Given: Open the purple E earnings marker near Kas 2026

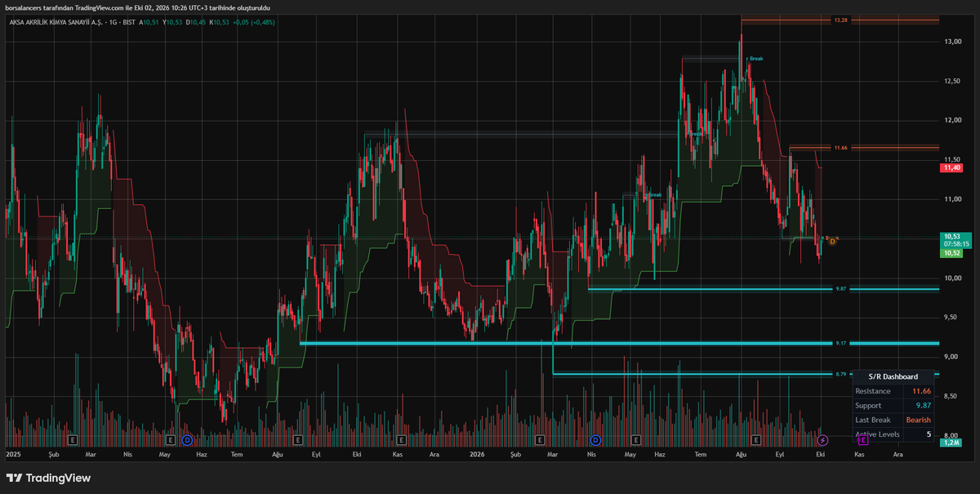Looking at the screenshot, I should pos(862,440).
